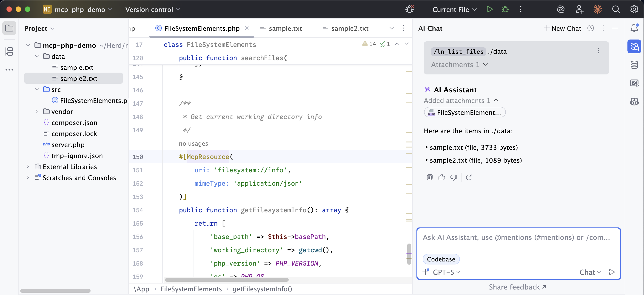Switch to sample.txt editor tab
Screen dimensions: 644x295
click(281, 28)
